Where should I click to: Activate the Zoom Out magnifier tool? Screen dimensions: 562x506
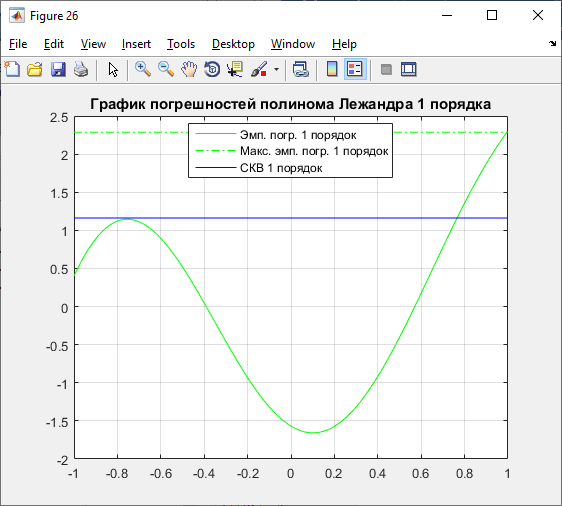coord(166,69)
